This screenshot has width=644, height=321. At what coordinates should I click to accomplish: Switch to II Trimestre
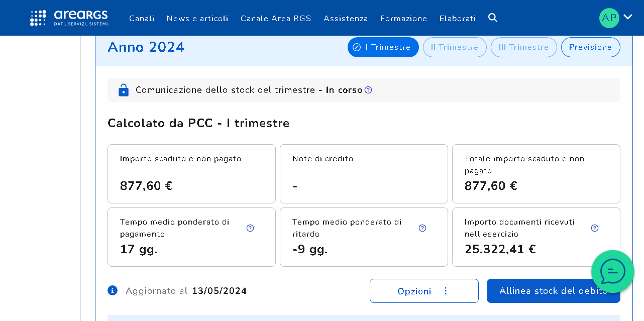[x=455, y=47]
